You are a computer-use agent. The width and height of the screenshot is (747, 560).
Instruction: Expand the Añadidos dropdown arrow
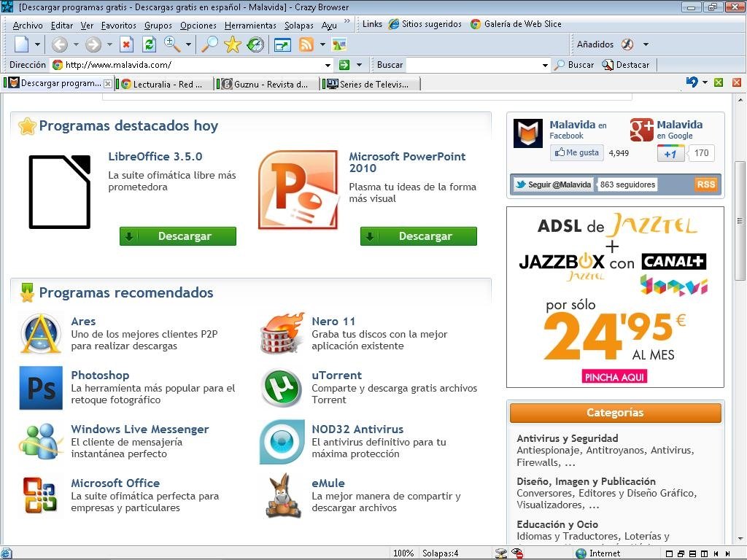646,44
